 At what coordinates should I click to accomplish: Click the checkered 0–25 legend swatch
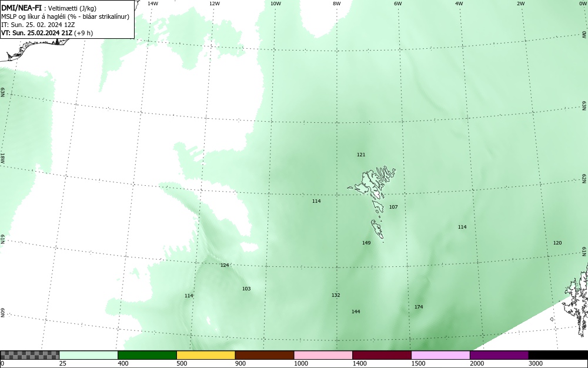29,355
